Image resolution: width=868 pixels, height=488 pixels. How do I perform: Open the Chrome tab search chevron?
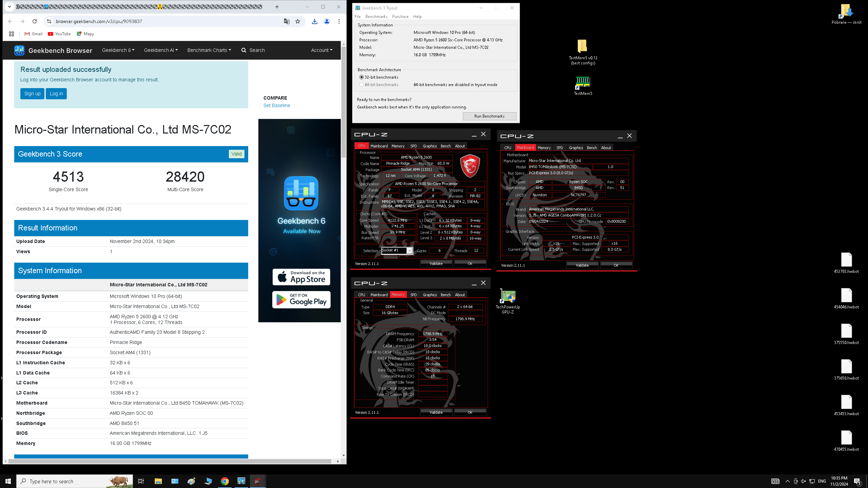pos(9,7)
